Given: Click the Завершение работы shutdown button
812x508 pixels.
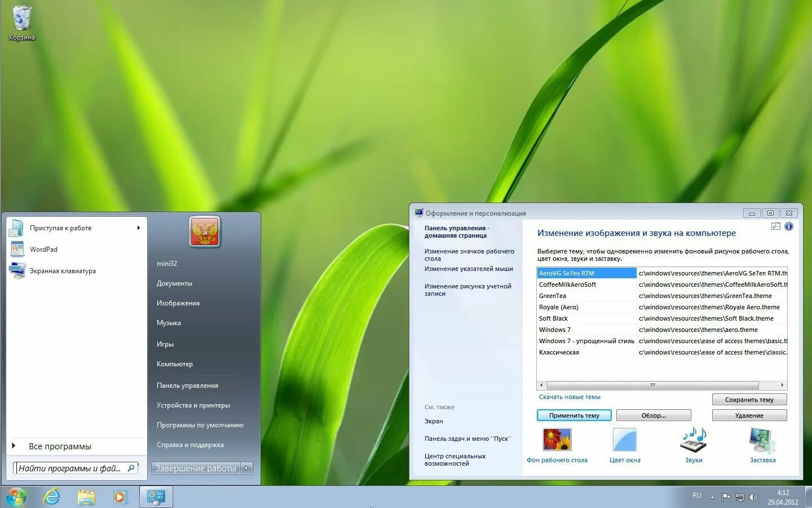Looking at the screenshot, I should (196, 468).
